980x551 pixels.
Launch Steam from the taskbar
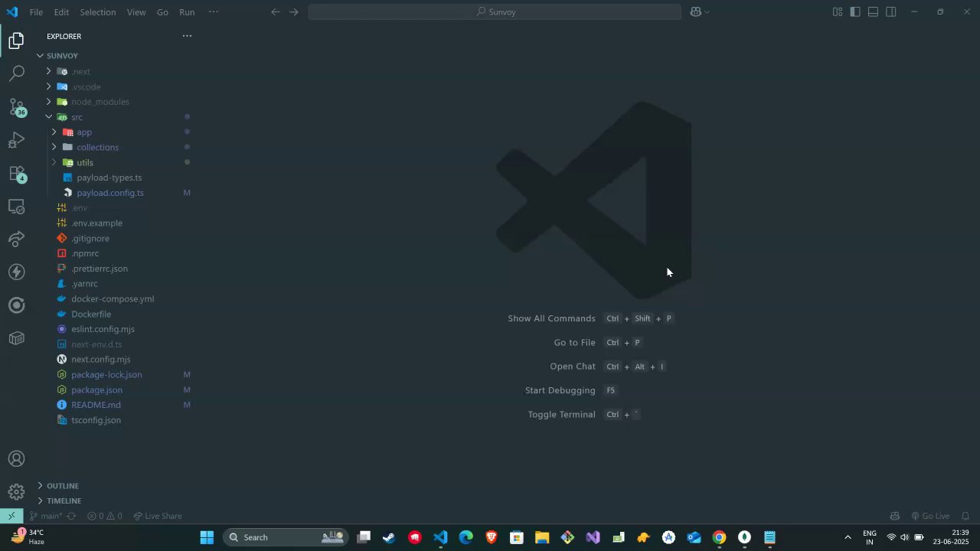[x=389, y=537]
